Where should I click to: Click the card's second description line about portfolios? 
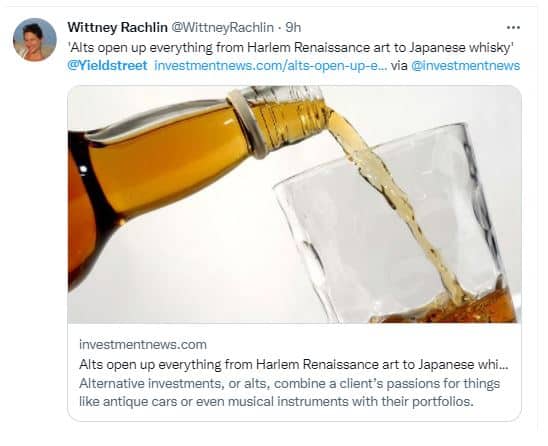point(276,402)
